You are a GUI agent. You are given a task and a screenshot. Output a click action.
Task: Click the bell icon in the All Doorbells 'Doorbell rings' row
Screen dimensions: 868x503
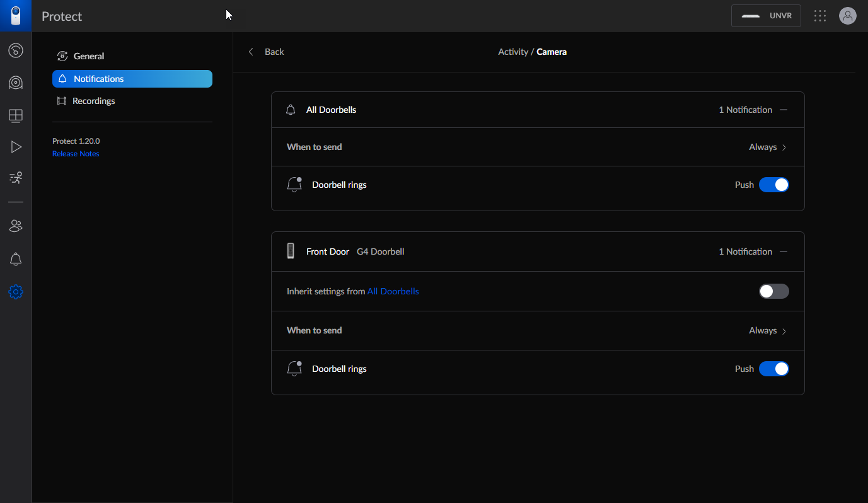294,185
